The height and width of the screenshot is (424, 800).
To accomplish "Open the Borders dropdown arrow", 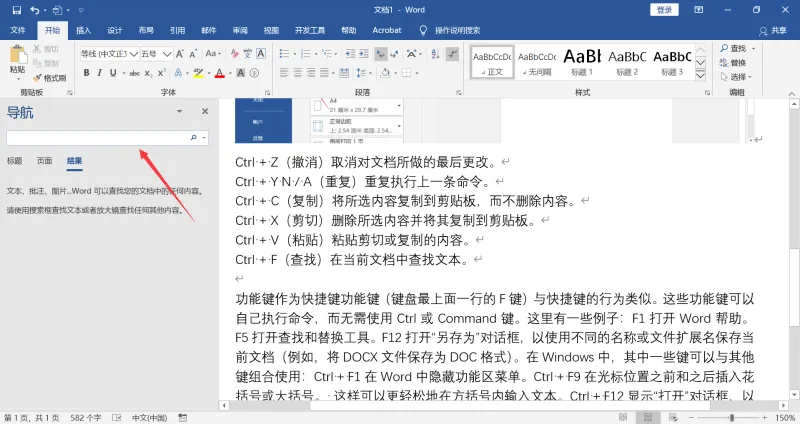I will (x=417, y=73).
